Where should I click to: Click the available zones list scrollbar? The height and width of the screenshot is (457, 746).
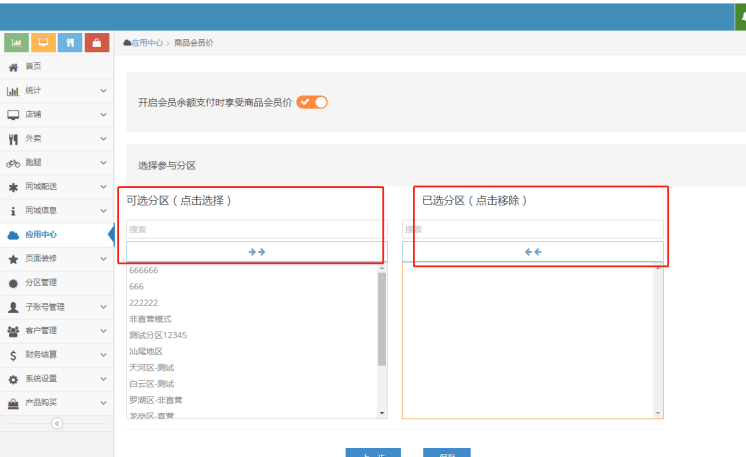coord(381,320)
